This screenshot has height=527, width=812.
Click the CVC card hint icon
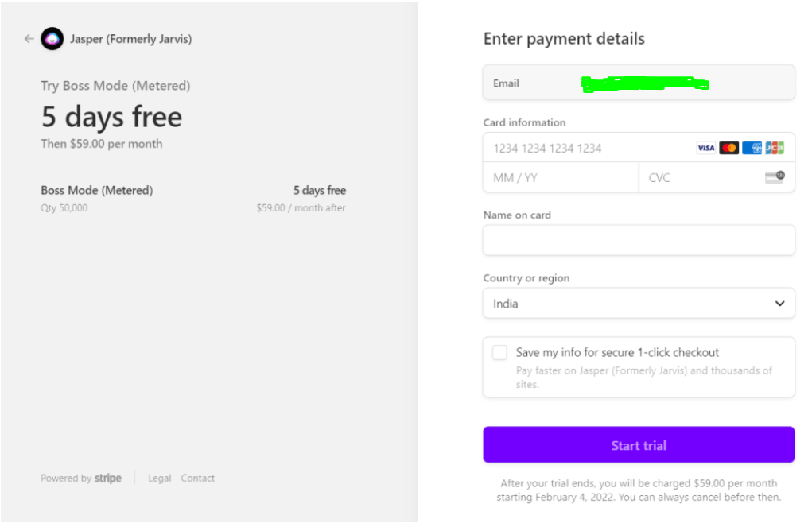coord(775,177)
